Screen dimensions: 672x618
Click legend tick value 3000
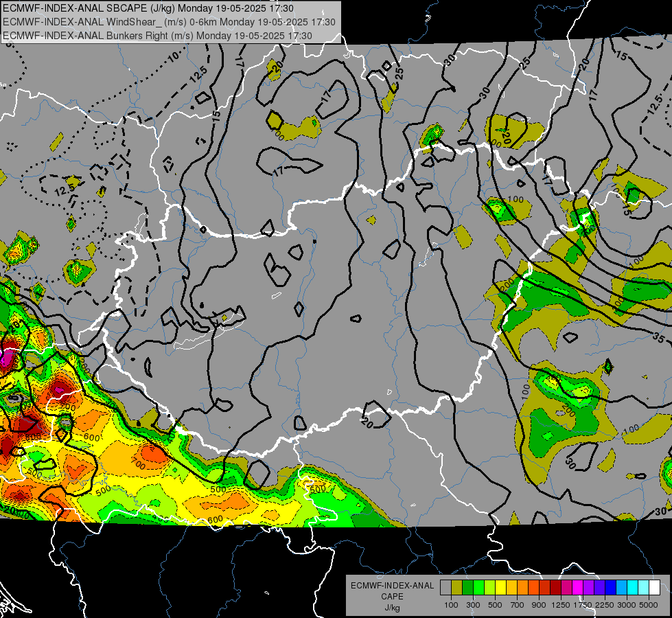pyautogui.click(x=627, y=605)
